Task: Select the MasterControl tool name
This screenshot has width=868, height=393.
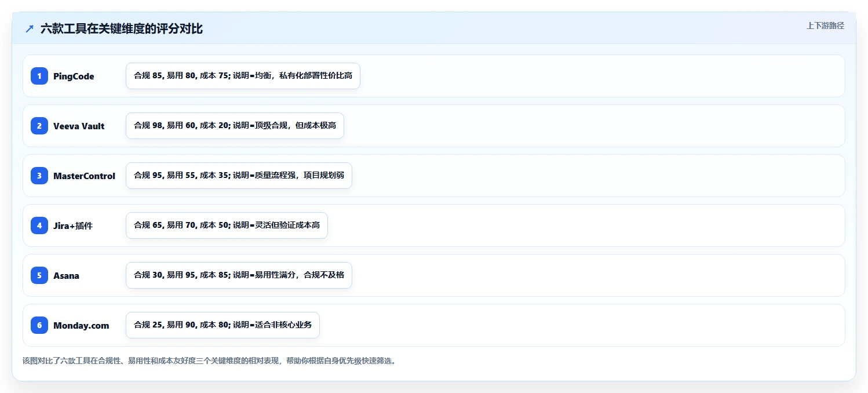Action: pyautogui.click(x=84, y=176)
